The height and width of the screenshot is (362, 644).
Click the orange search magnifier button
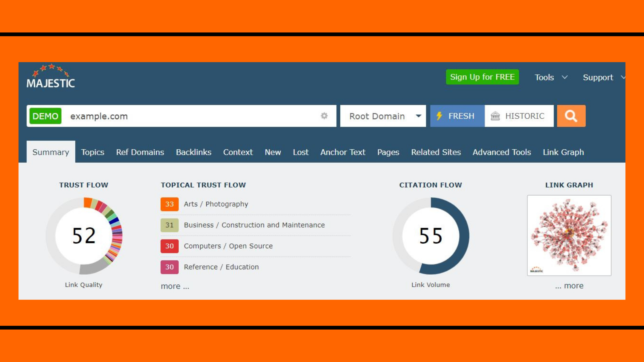(x=571, y=116)
